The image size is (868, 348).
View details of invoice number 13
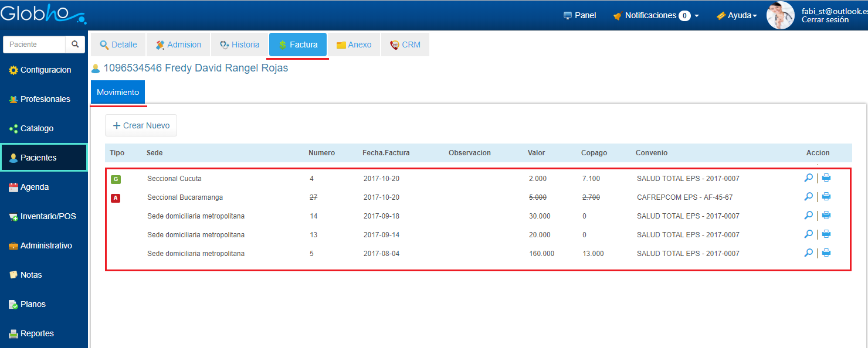[808, 234]
